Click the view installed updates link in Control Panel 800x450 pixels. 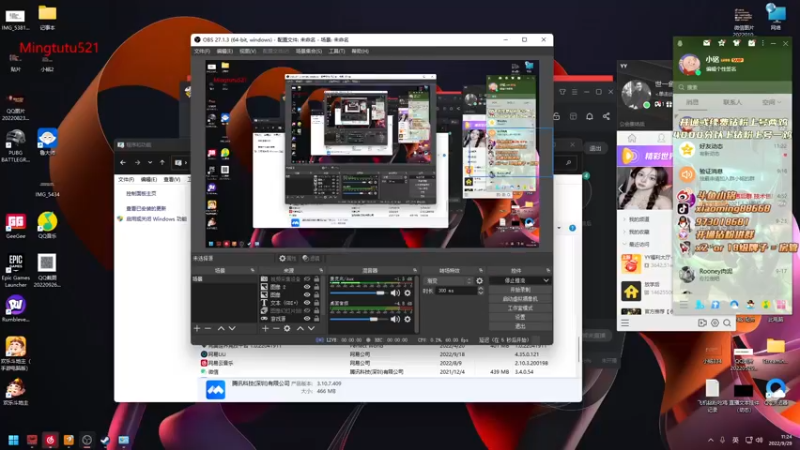146,209
